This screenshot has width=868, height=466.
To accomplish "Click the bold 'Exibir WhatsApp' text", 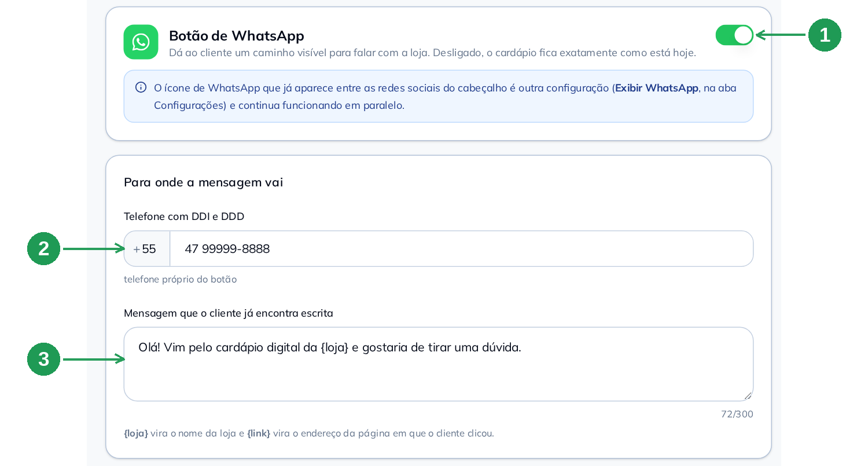I will click(x=657, y=88).
